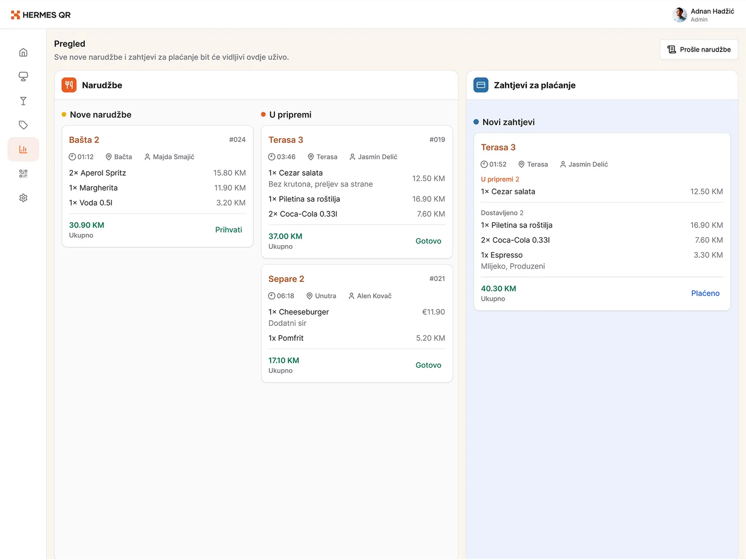Open the home icon in sidebar
Image resolution: width=746 pixels, height=560 pixels.
pyautogui.click(x=23, y=52)
